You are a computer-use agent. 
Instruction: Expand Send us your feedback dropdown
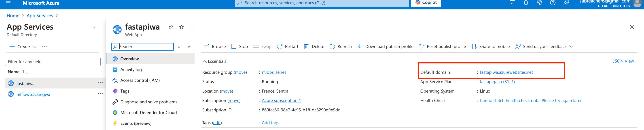pos(572,47)
